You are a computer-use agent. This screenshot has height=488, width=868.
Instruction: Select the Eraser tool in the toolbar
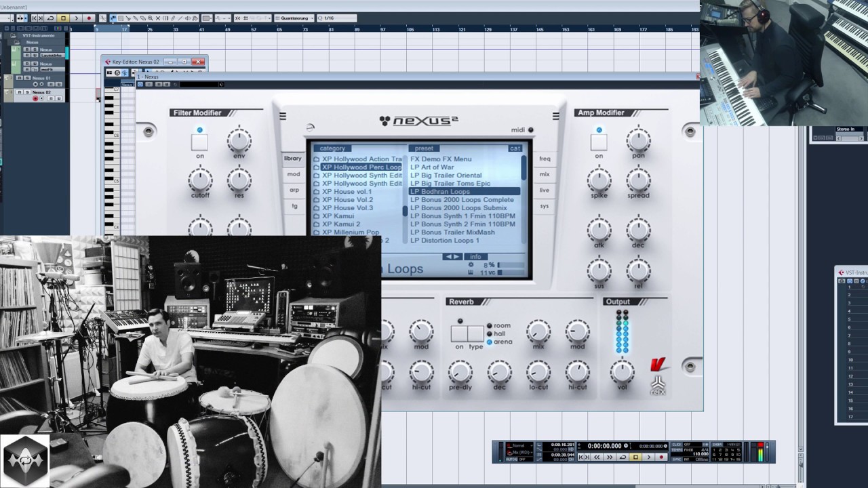143,18
